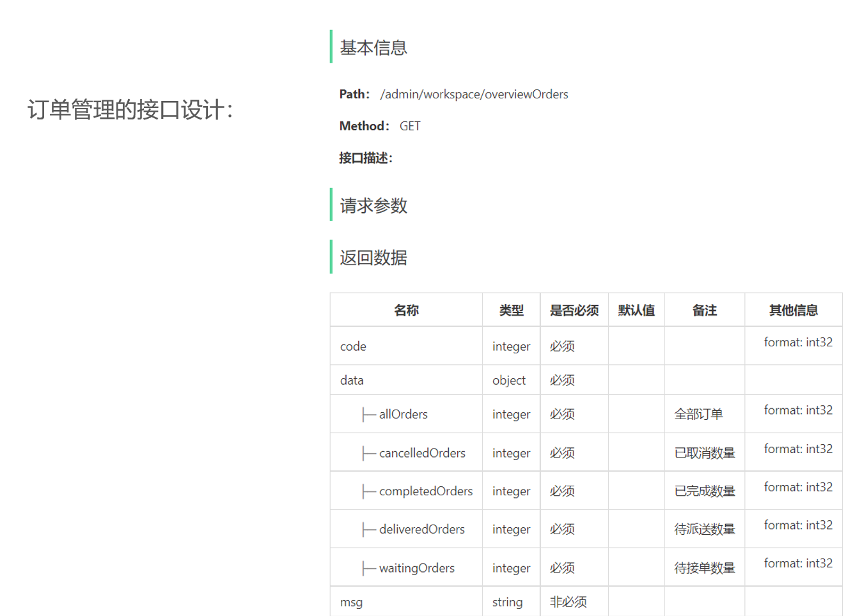Click the msg row name cell
Image resolution: width=855 pixels, height=616 pixels.
(x=351, y=602)
